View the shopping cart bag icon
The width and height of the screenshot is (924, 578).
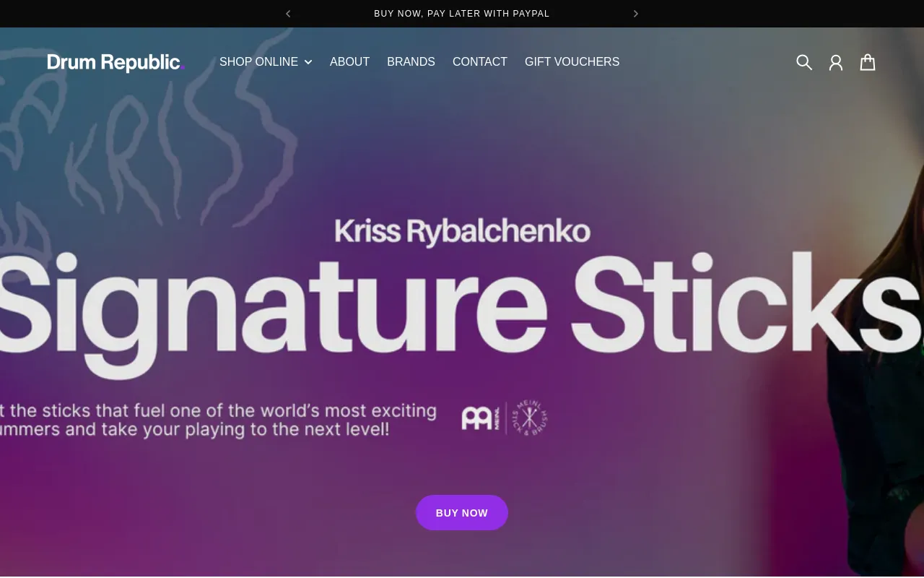[868, 62]
